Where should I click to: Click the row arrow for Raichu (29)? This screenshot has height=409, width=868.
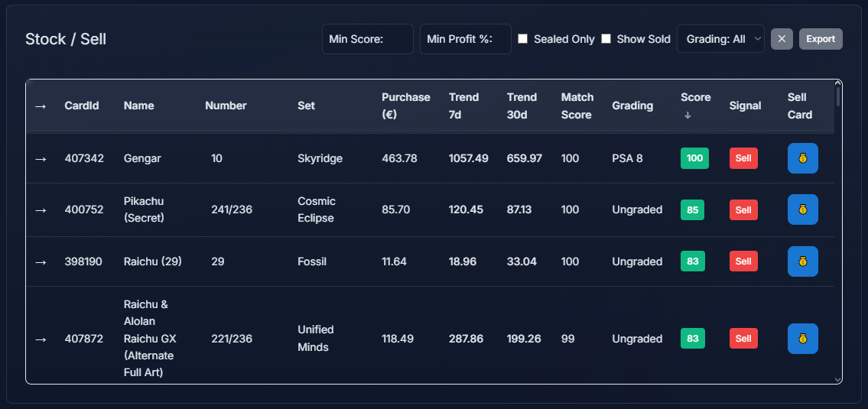tap(41, 261)
